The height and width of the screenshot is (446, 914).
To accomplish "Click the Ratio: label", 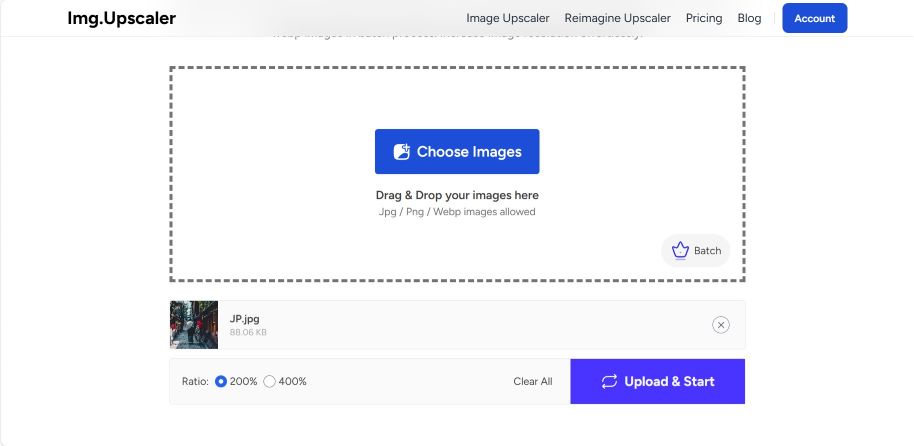I will click(195, 381).
